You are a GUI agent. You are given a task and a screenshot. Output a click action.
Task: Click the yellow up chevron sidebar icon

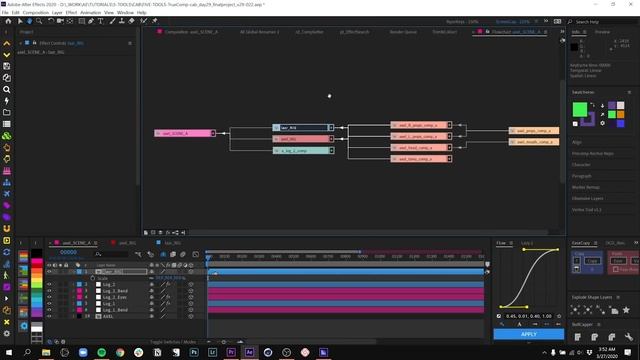coord(7,43)
